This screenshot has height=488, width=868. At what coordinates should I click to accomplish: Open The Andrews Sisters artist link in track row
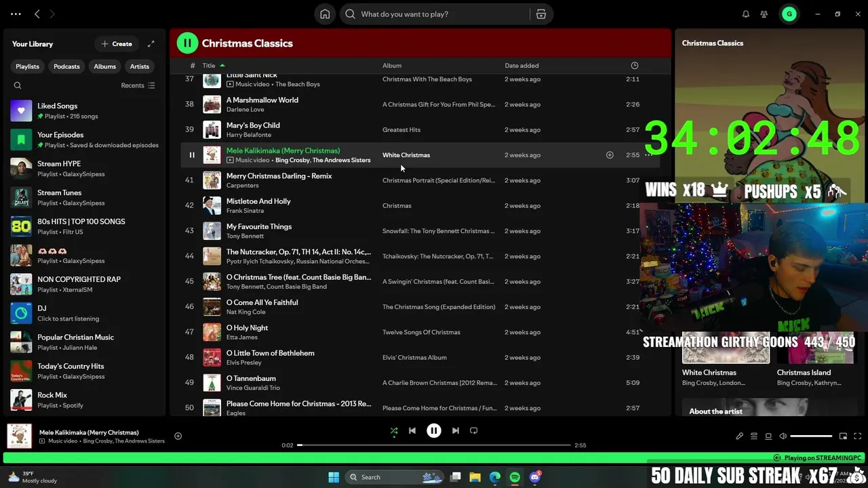[341, 160]
